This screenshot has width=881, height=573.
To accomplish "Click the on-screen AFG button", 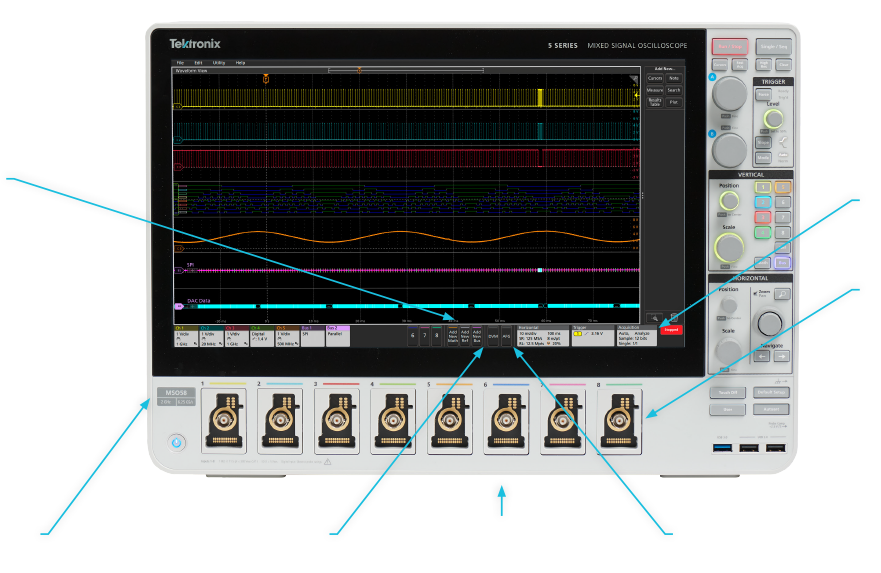I will 507,336.
